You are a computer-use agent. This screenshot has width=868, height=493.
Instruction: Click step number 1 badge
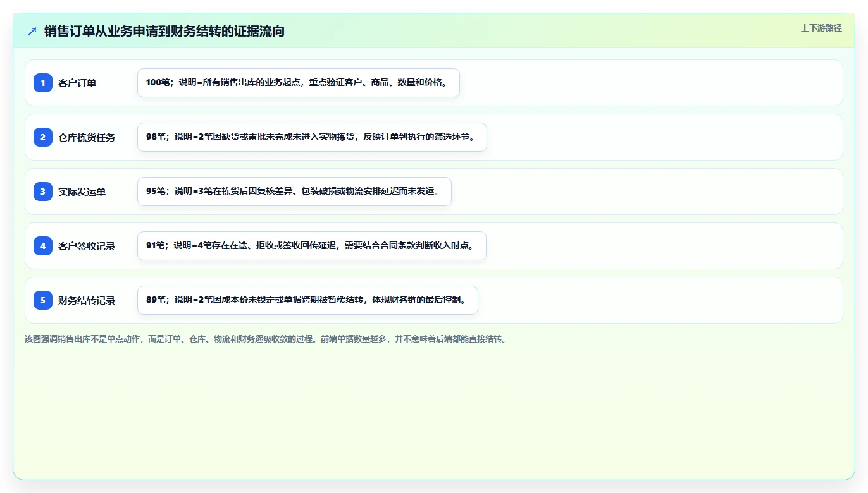(43, 83)
